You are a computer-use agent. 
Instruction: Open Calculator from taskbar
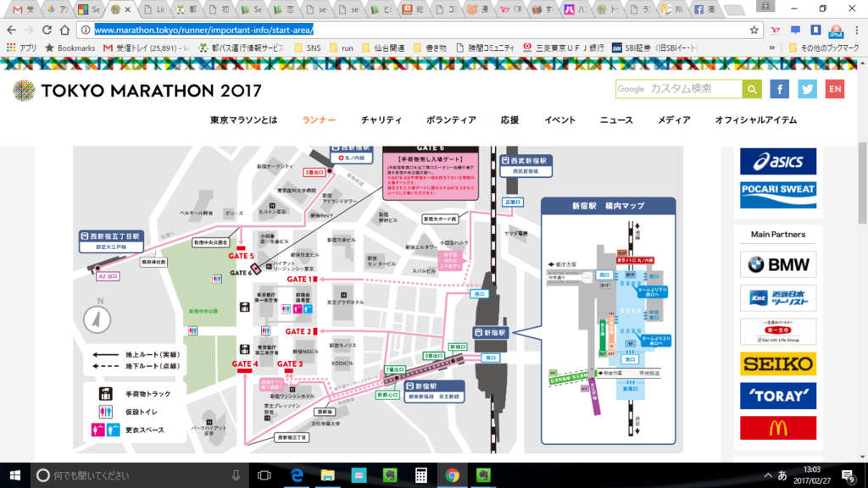(x=420, y=475)
